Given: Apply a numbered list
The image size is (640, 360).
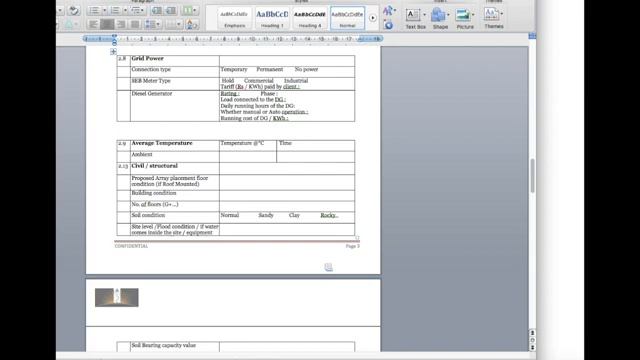Looking at the screenshot, I should (x=116, y=10).
